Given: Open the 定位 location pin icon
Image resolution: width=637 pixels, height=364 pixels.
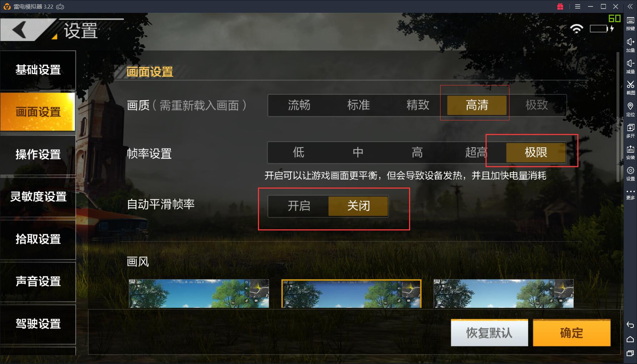Looking at the screenshot, I should pyautogui.click(x=631, y=109).
